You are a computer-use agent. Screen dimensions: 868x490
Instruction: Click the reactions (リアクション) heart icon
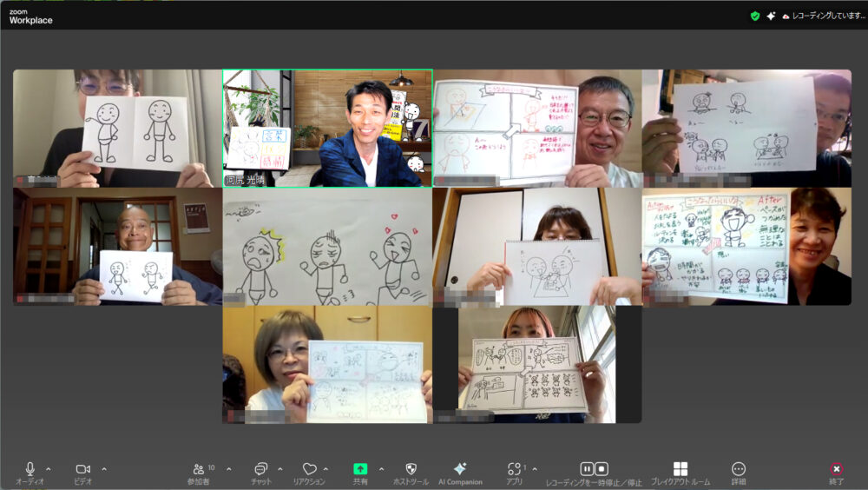tap(309, 469)
